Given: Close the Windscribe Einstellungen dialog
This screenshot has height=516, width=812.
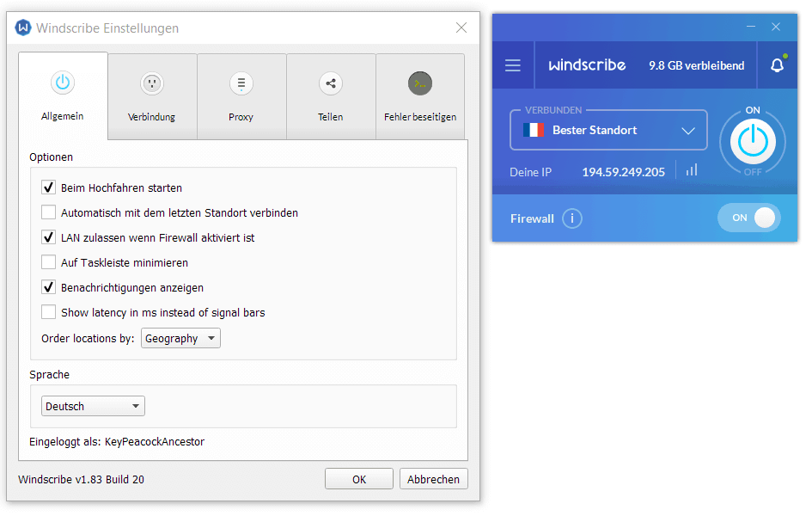Looking at the screenshot, I should pyautogui.click(x=461, y=28).
